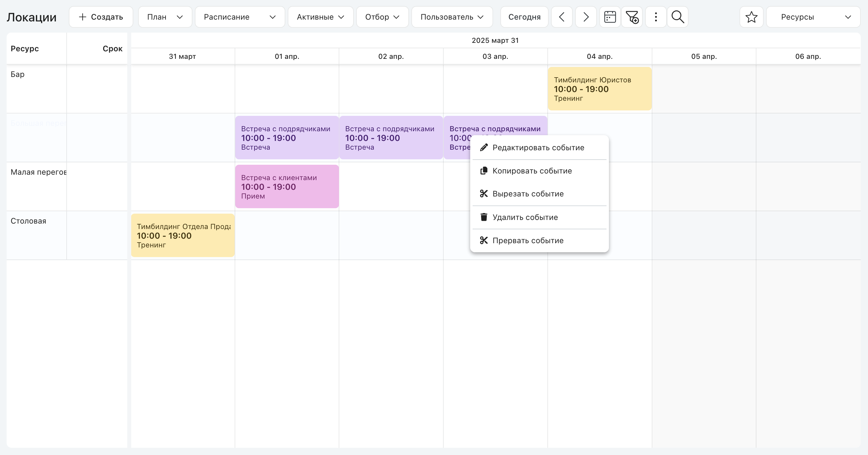Screen dimensions: 868x455
Task: Click the 03 апр. day header
Action: 495,56
